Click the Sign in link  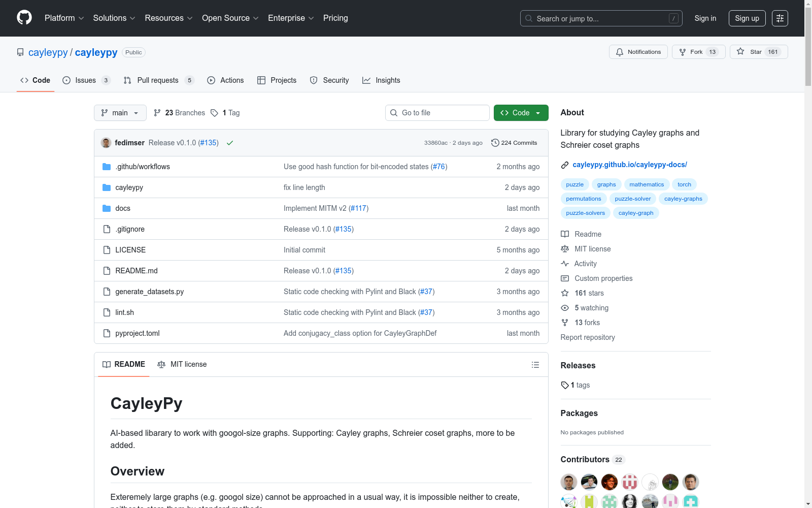tap(705, 18)
